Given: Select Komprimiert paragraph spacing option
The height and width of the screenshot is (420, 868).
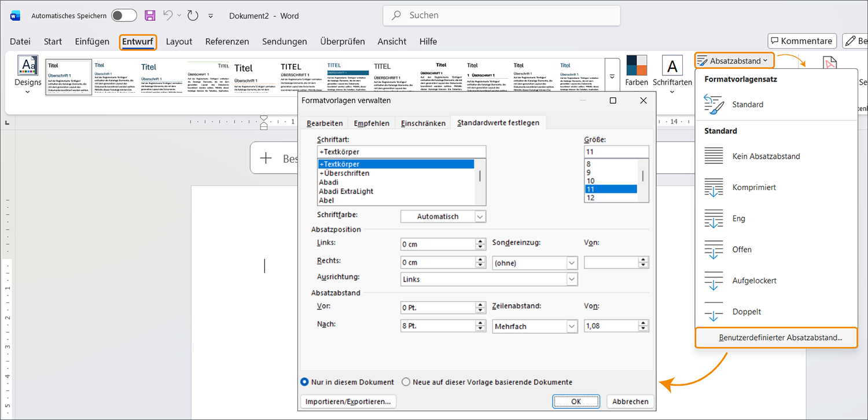Looking at the screenshot, I should pos(775,188).
